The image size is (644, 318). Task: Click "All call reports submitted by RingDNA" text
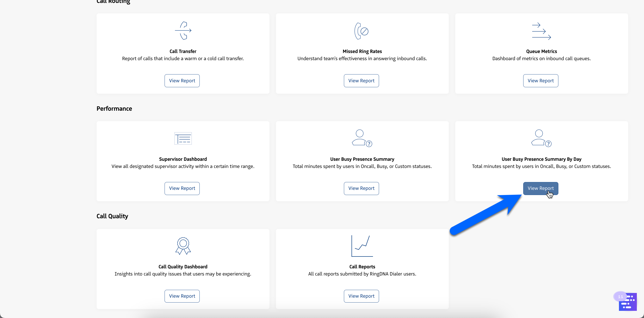click(x=362, y=274)
